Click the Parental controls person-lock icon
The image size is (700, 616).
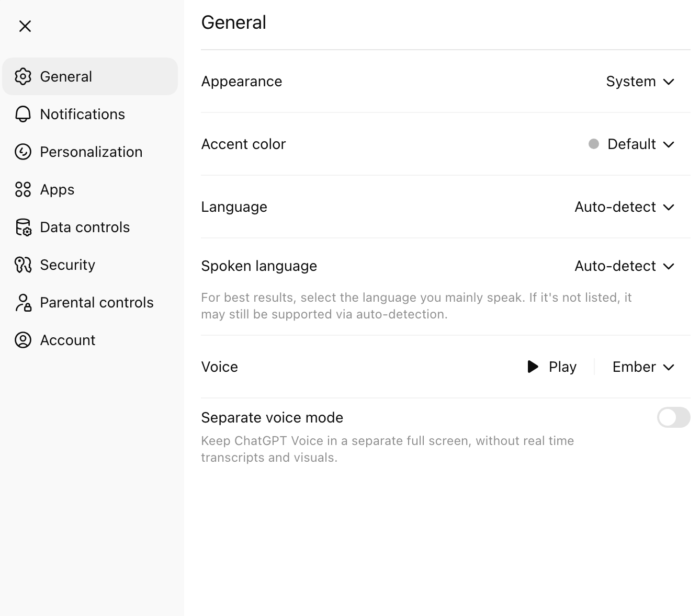coord(23,303)
